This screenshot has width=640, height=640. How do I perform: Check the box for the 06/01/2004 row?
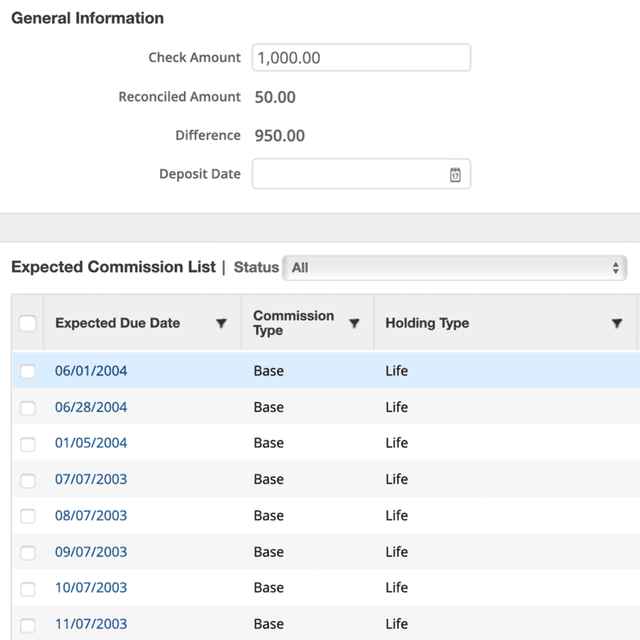[28, 371]
